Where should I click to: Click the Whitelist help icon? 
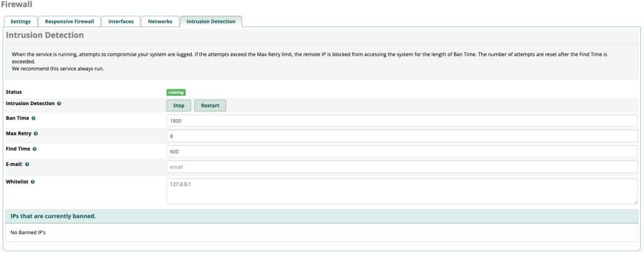[x=33, y=182]
